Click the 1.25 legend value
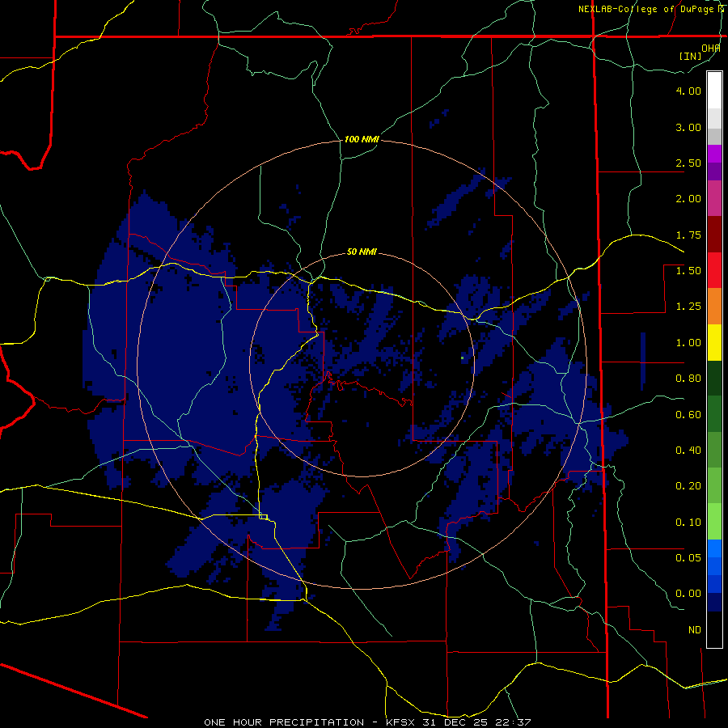728x728 pixels. (688, 307)
